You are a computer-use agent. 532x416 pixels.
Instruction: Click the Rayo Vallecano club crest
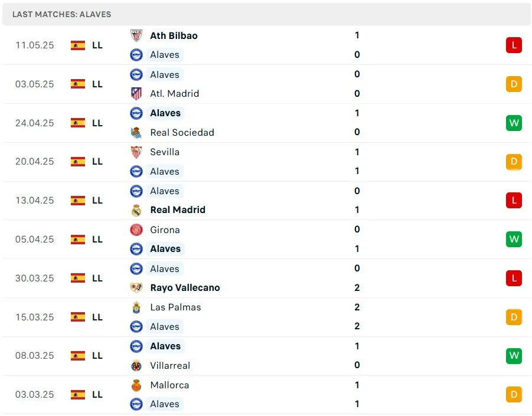point(136,287)
